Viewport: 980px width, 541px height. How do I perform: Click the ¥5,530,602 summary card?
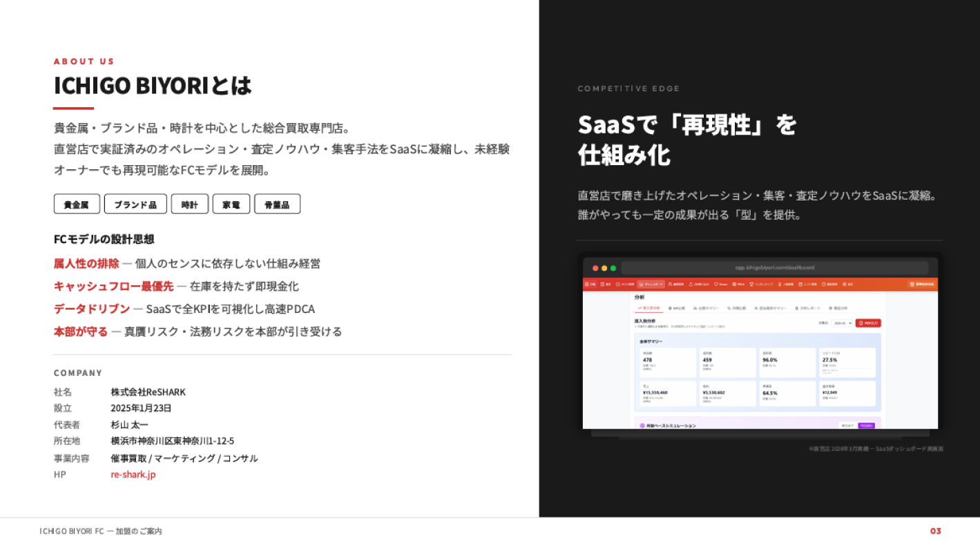(x=727, y=394)
